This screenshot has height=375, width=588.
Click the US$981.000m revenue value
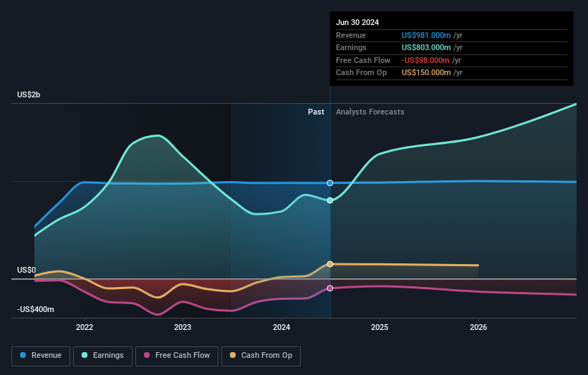coord(426,35)
